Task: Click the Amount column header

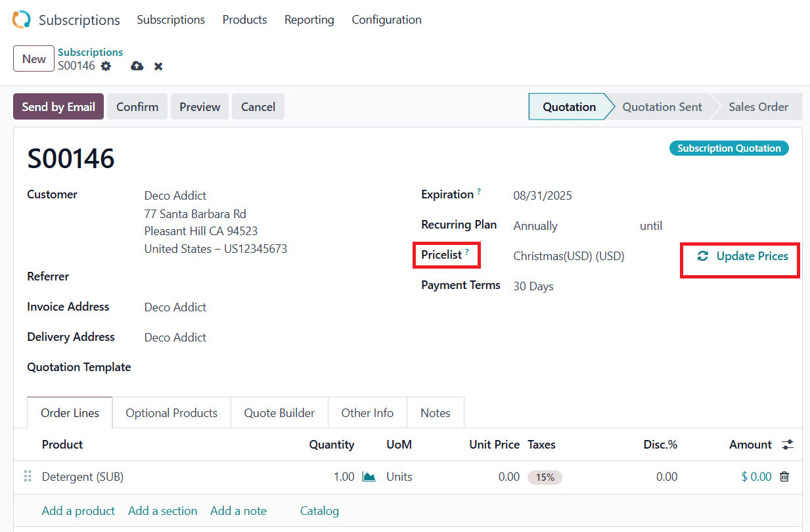Action: [750, 445]
